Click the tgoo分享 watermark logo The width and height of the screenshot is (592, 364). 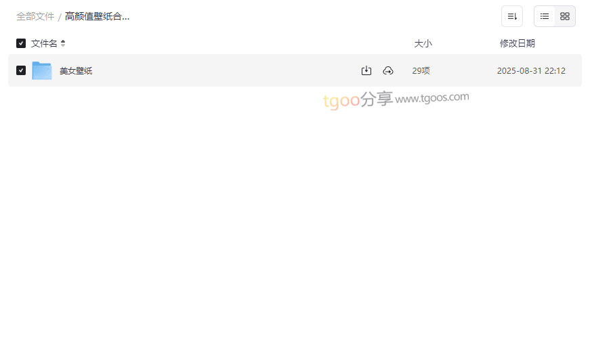pos(358,100)
